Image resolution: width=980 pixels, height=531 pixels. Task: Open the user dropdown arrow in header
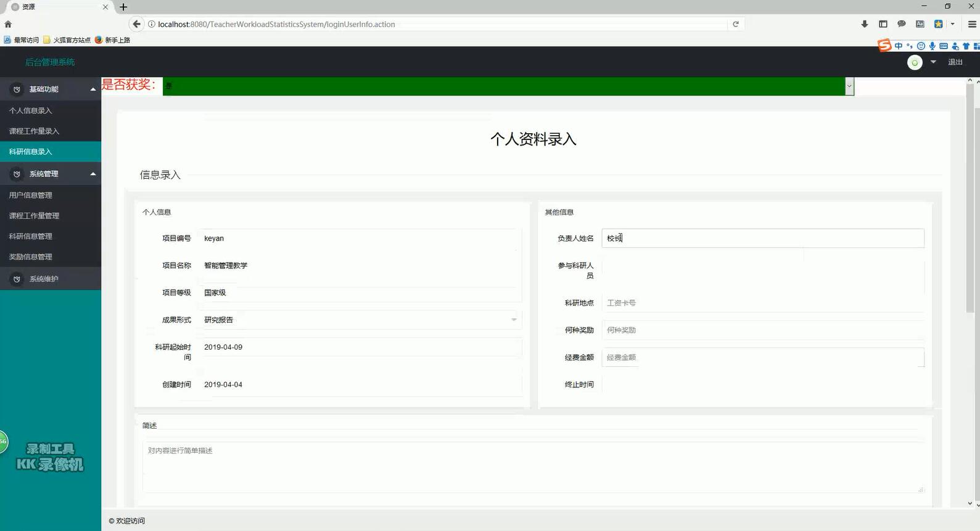tap(933, 62)
